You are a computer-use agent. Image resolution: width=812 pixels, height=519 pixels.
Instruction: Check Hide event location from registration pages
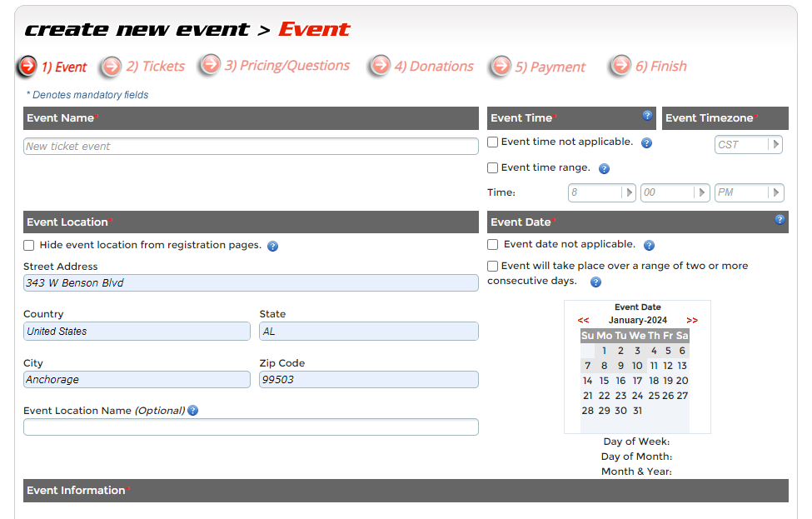pos(29,246)
